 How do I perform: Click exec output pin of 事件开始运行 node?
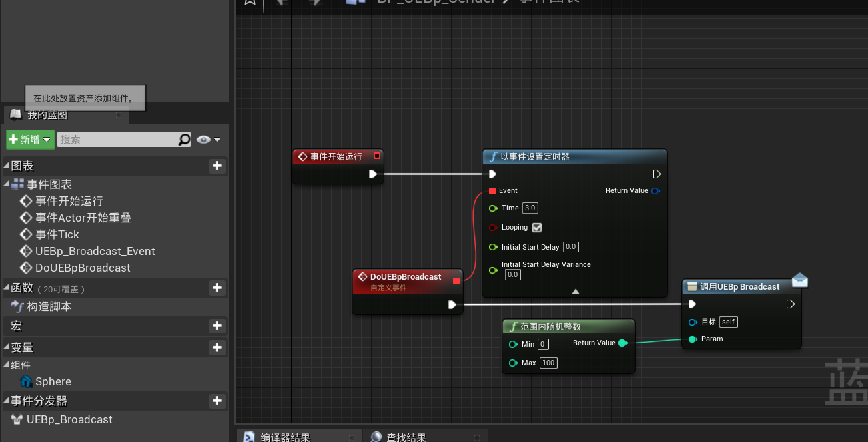(373, 174)
